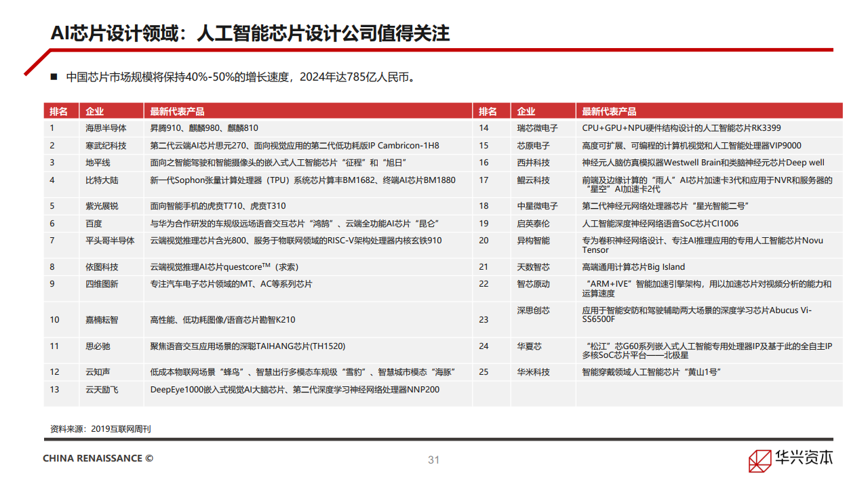The width and height of the screenshot is (868, 488).
Task: Click the 比特大陆 company cell
Action: [x=102, y=180]
